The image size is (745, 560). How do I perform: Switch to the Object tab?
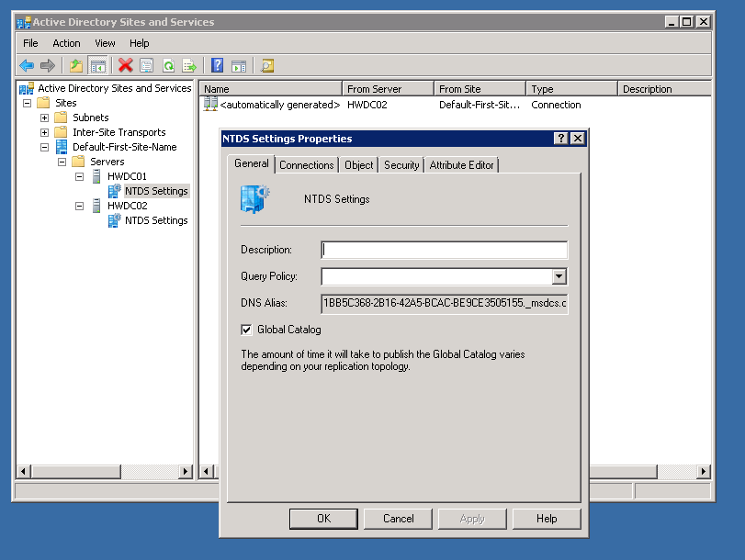point(359,165)
